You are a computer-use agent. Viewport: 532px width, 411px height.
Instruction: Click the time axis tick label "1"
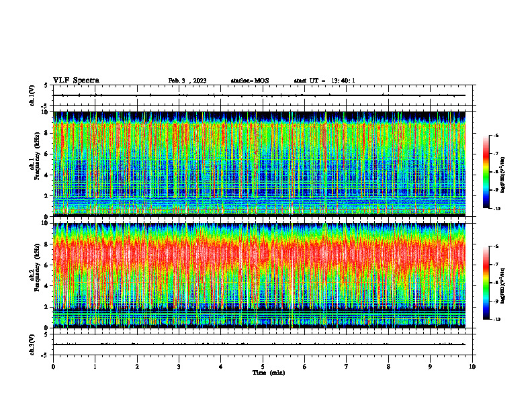(95, 367)
